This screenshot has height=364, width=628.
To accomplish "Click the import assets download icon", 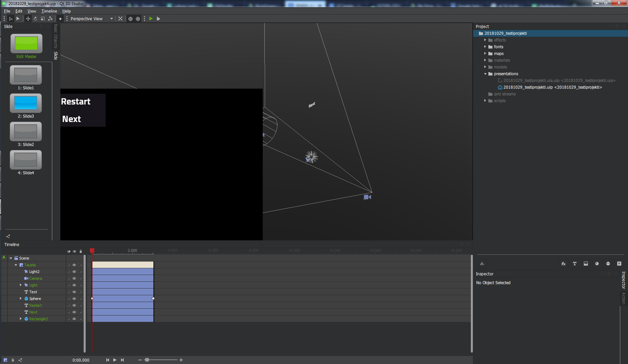I will (482, 264).
